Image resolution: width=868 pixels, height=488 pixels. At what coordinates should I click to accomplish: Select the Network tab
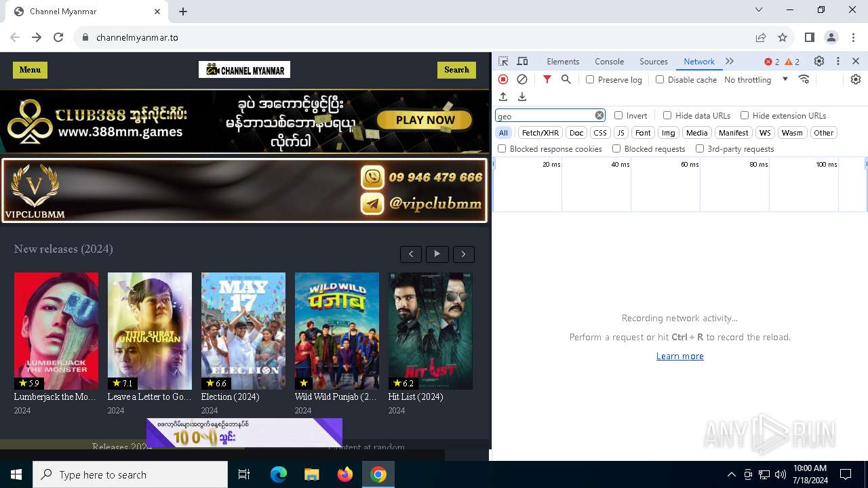tap(699, 61)
